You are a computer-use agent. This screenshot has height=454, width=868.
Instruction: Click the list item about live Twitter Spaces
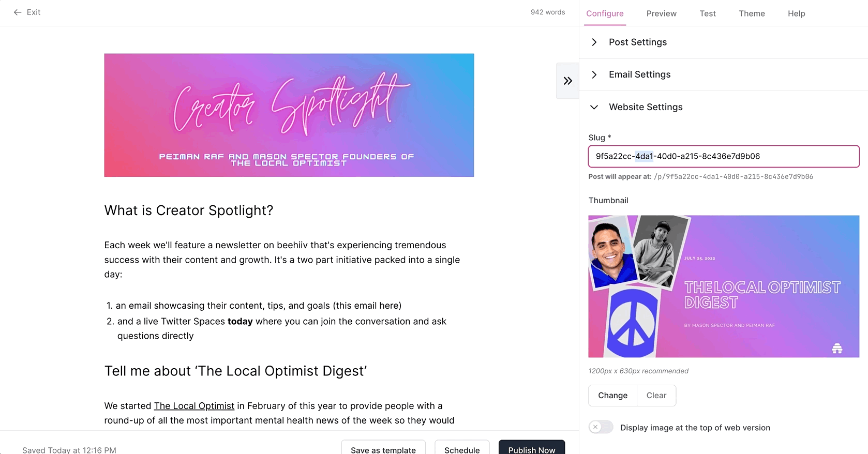tap(282, 328)
